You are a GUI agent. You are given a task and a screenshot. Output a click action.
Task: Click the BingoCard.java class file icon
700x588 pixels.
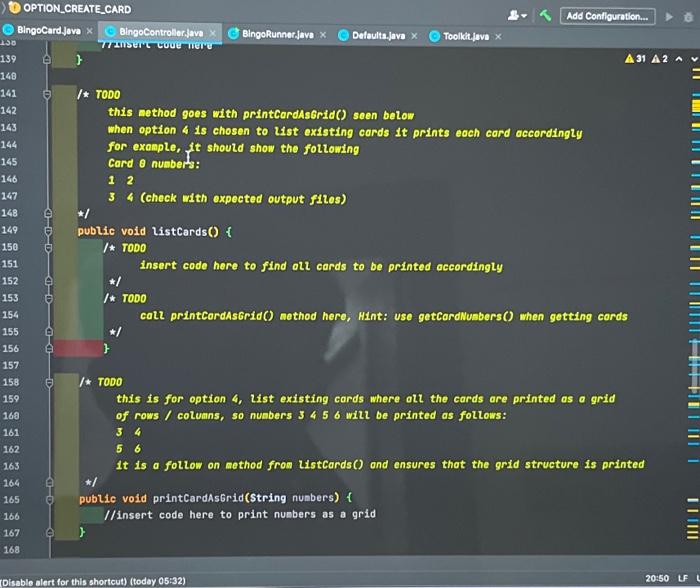[8, 30]
